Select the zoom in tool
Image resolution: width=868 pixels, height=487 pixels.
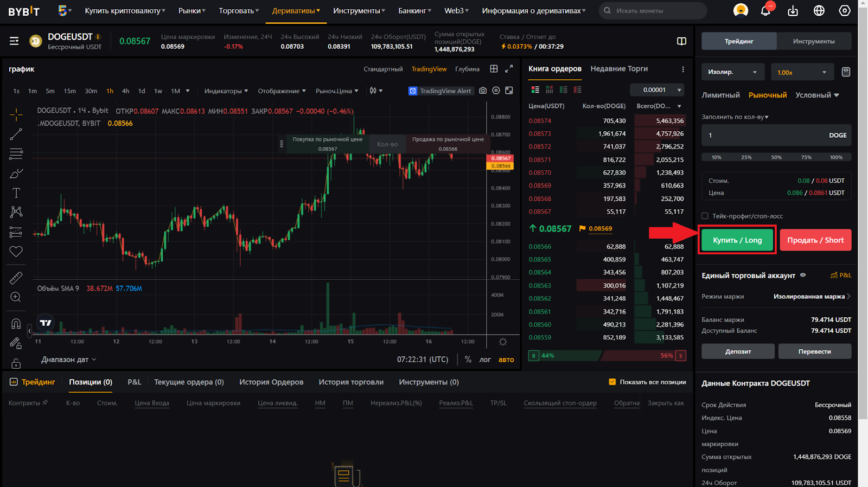point(16,297)
